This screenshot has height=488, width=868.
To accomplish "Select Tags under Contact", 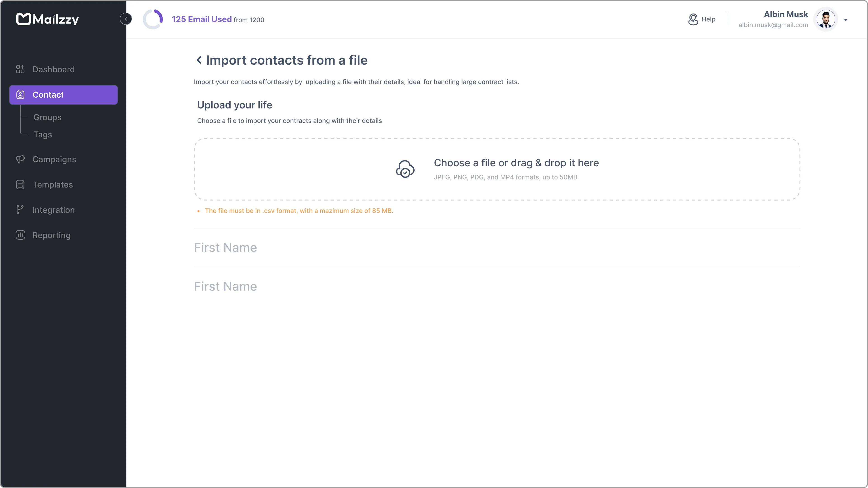I will [43, 134].
